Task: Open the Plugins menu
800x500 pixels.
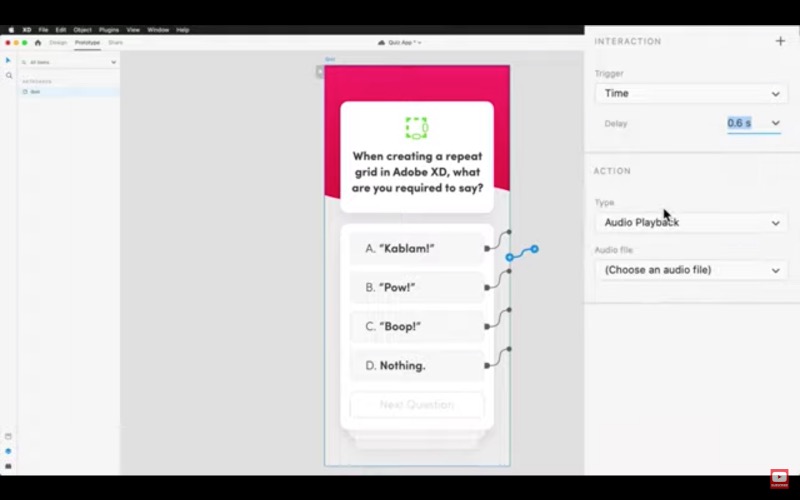Action: (x=109, y=30)
